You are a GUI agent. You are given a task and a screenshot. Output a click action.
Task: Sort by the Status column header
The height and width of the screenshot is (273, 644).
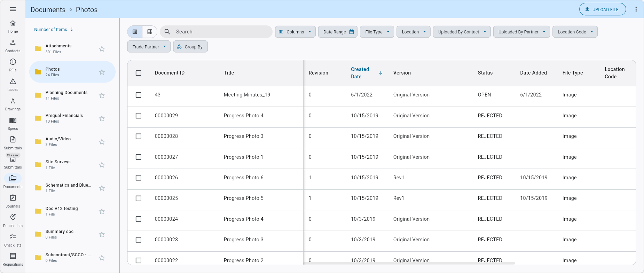pyautogui.click(x=485, y=73)
